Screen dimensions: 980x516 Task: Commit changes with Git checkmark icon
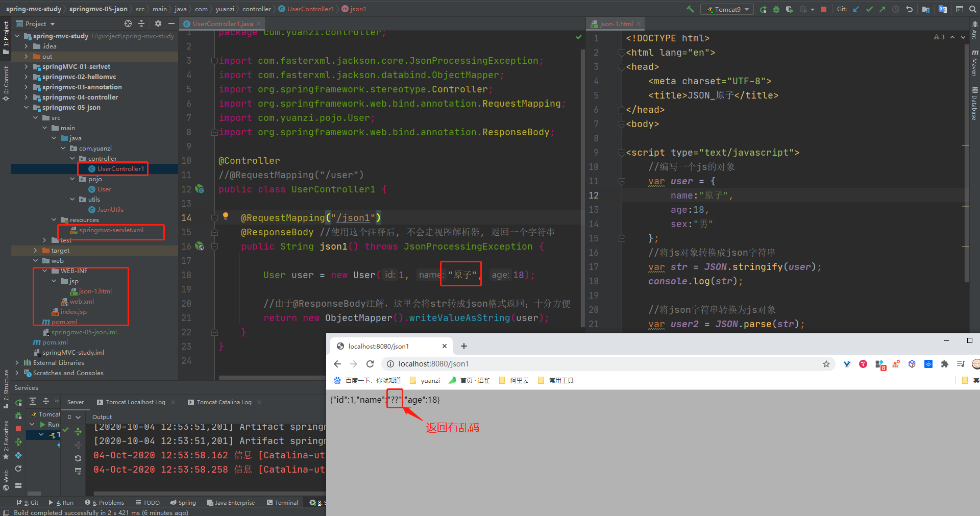pos(869,9)
